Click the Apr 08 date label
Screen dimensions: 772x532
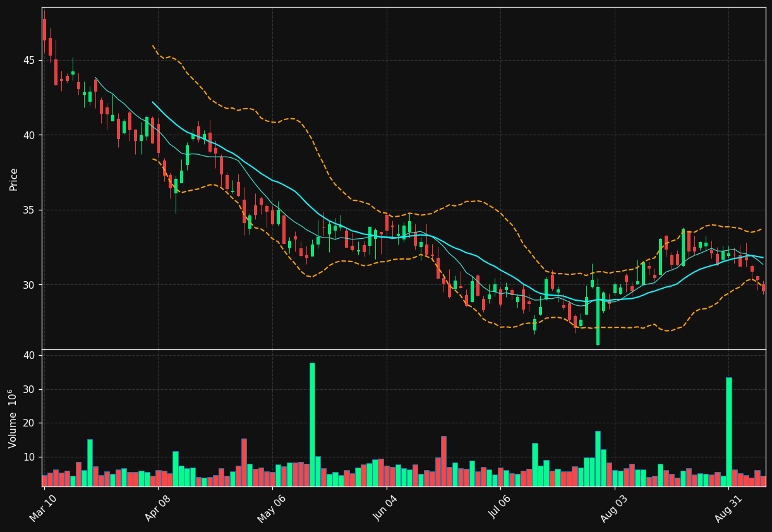pos(158,507)
